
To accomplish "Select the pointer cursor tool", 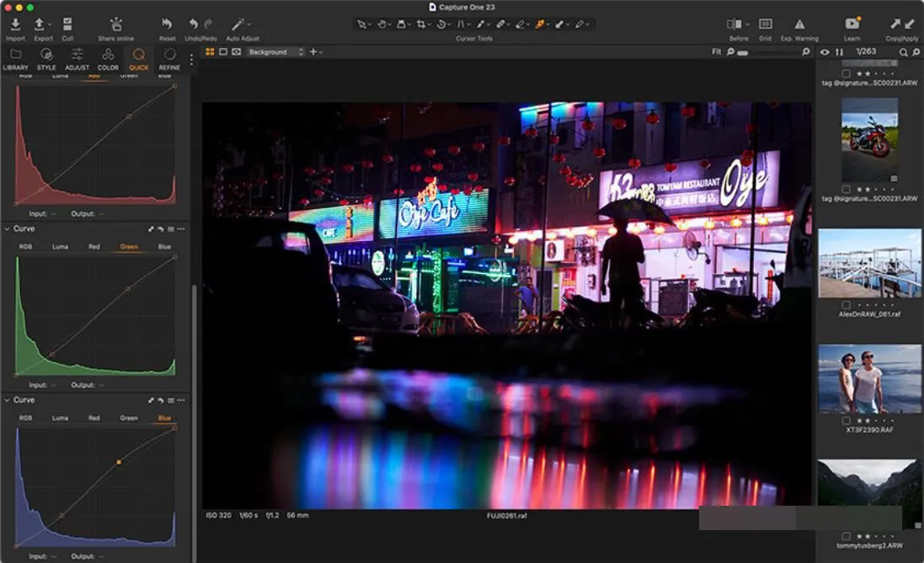I will [x=361, y=24].
